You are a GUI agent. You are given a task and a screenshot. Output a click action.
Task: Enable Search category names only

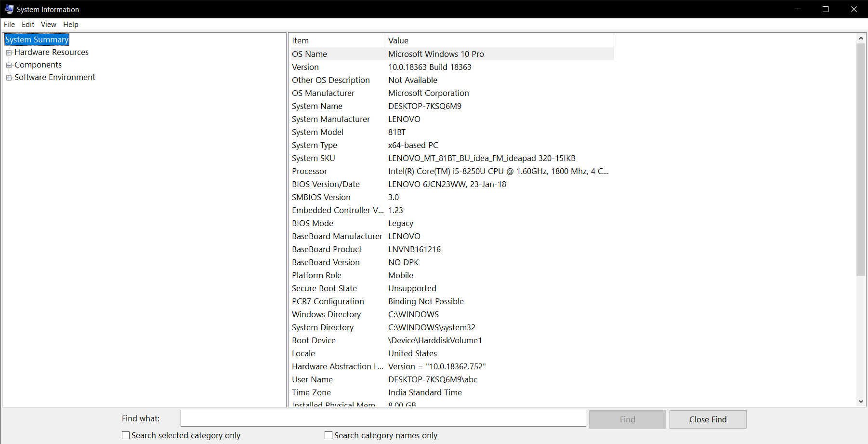[329, 435]
